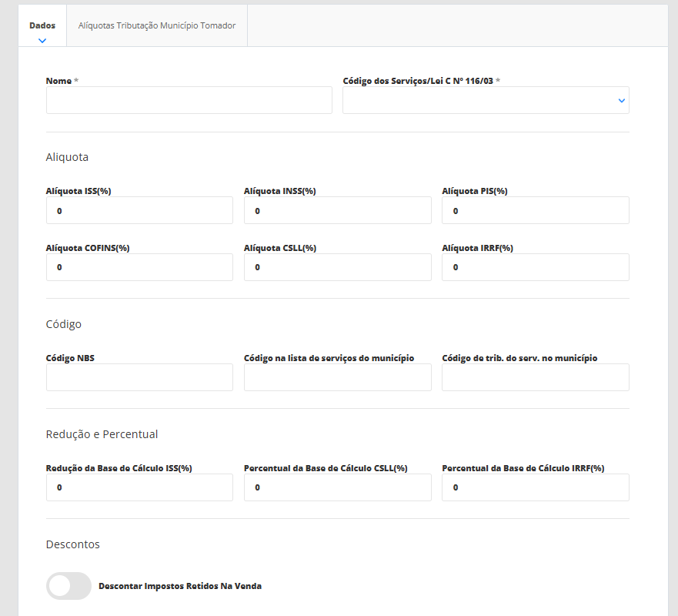Focus Código na lista de serviços field

(337, 377)
